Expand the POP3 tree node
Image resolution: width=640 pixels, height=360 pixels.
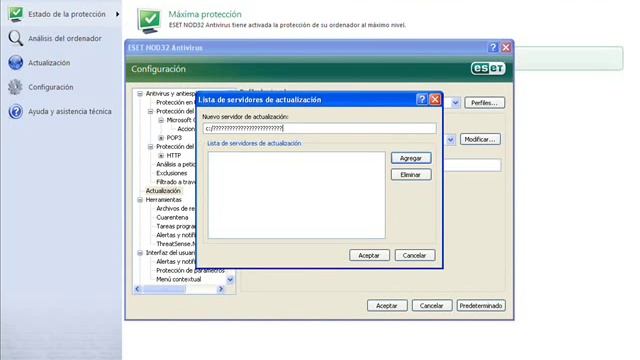click(x=161, y=138)
